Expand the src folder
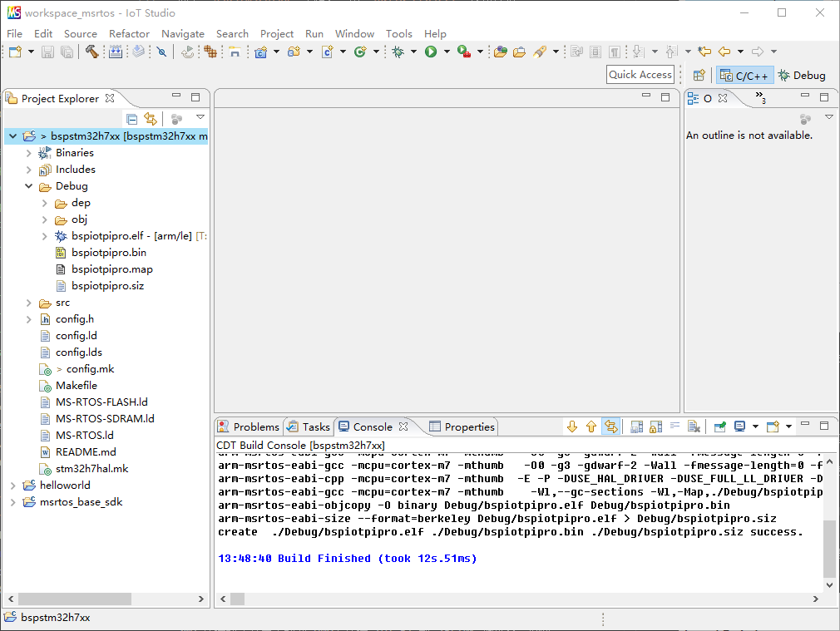 [29, 303]
